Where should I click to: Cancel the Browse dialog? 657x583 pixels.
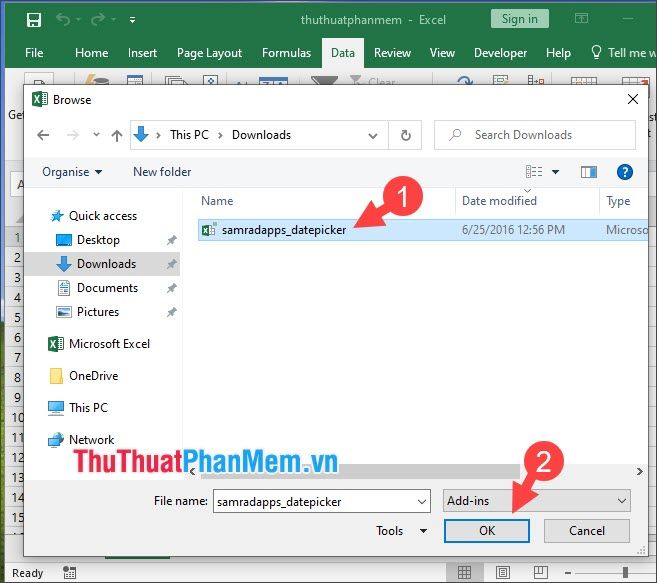tap(586, 531)
